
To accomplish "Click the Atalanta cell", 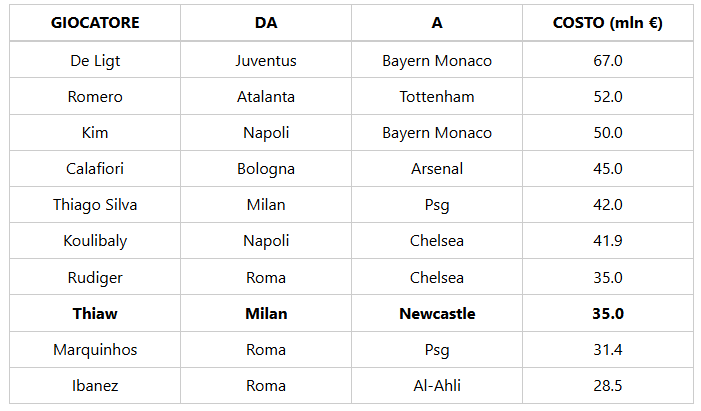I will [x=266, y=97].
